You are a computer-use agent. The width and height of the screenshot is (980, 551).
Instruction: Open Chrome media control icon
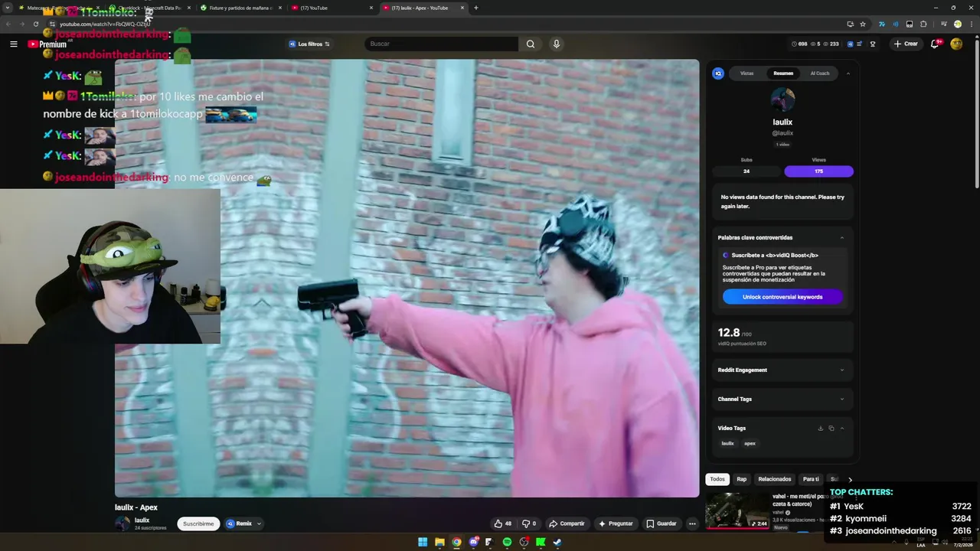944,24
